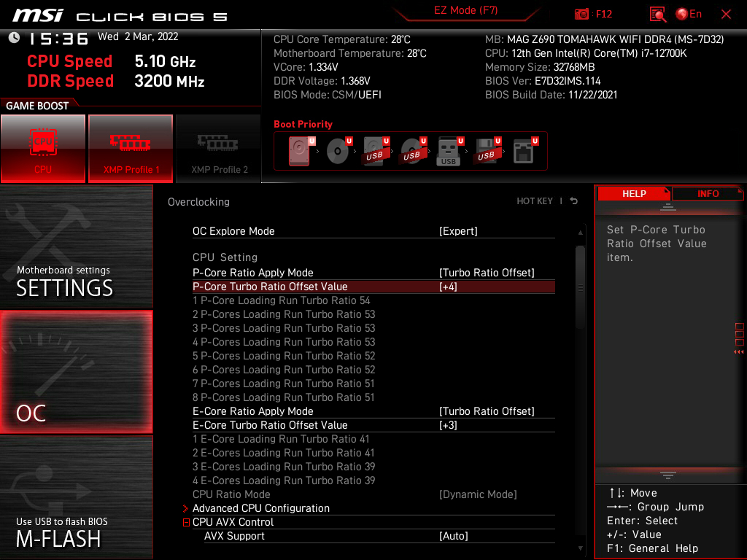The height and width of the screenshot is (560, 747).
Task: Switch to EZ Mode (F7)
Action: pos(465,10)
